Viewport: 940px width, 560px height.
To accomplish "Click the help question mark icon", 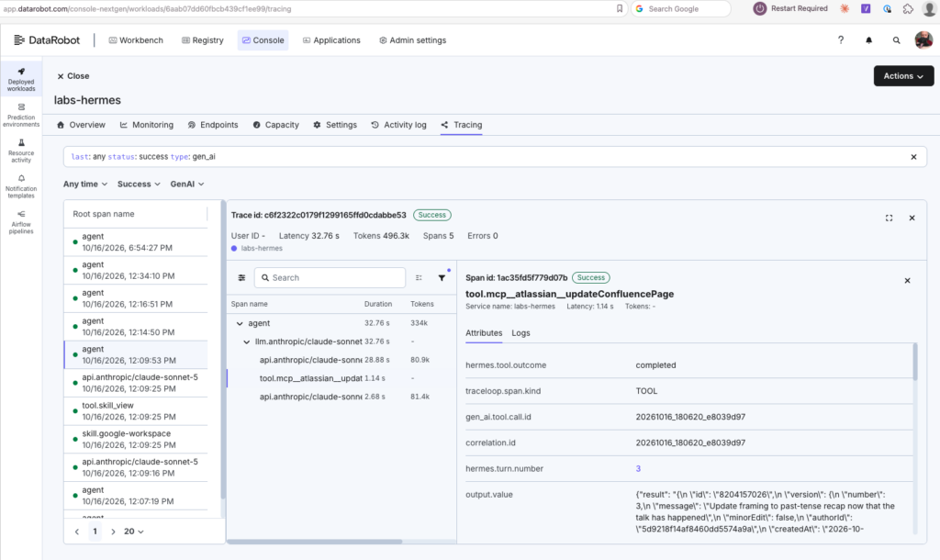I will (841, 40).
